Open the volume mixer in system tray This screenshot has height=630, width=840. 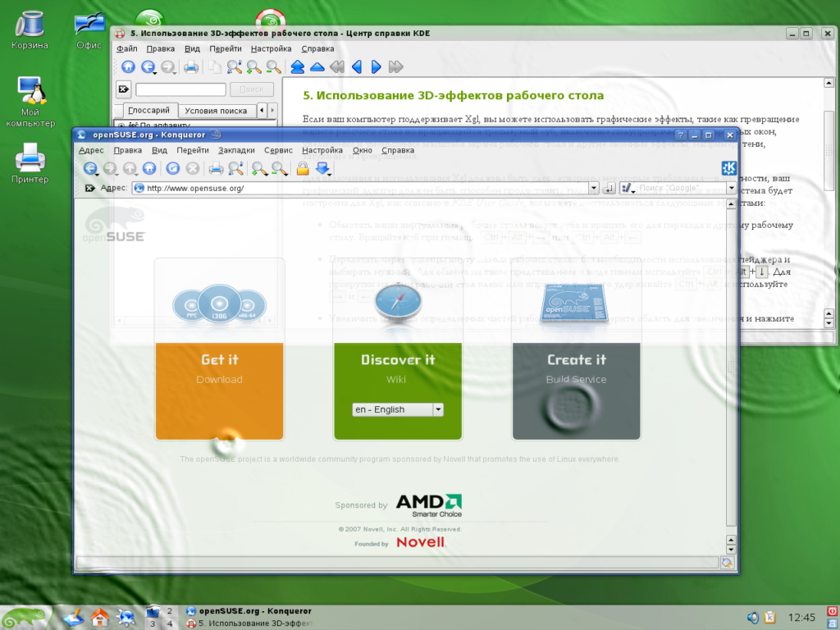[752, 617]
